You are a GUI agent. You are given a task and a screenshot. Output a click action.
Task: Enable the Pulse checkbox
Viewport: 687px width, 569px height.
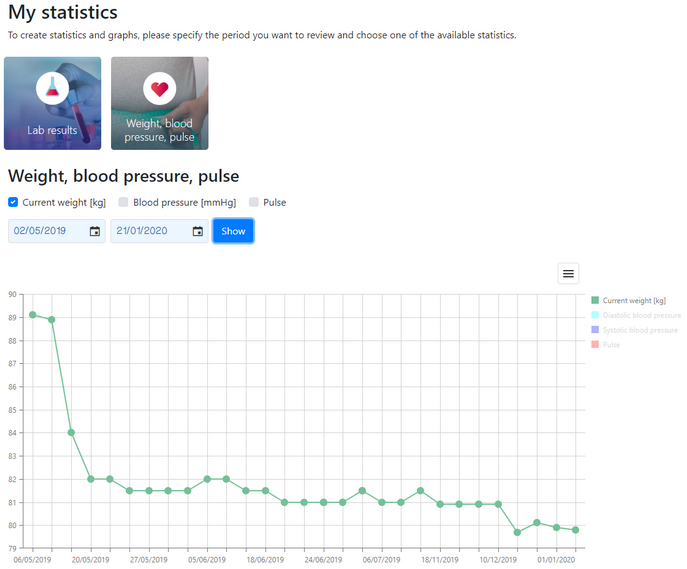tap(254, 202)
